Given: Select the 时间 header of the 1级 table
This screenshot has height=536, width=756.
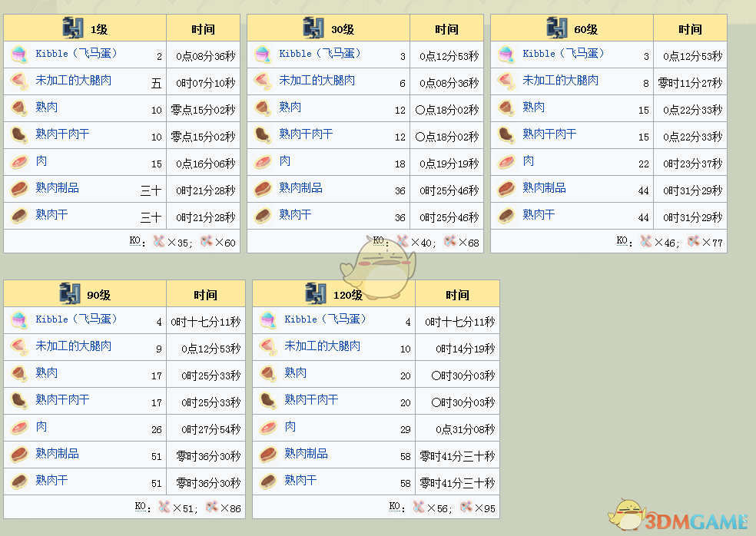Looking at the screenshot, I should (203, 29).
